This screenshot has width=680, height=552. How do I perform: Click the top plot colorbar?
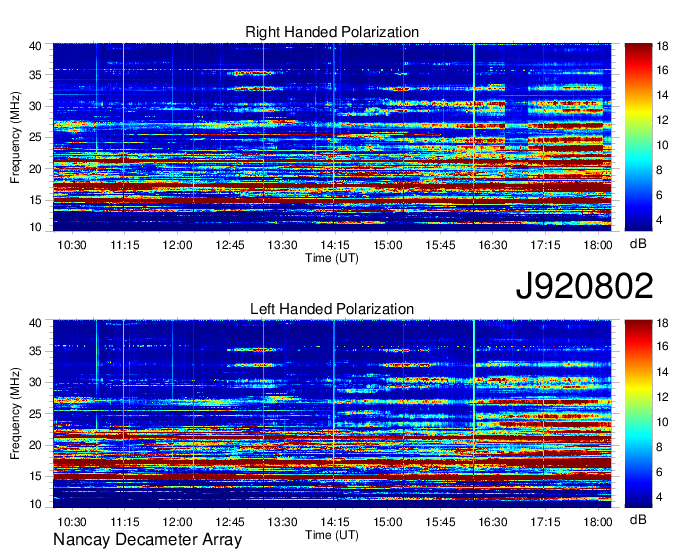(x=638, y=137)
